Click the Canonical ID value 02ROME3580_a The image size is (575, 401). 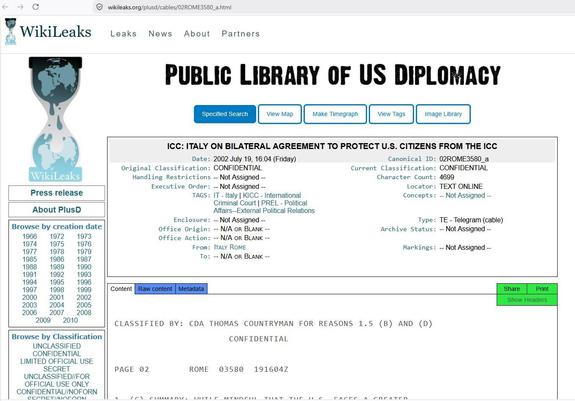pos(464,159)
